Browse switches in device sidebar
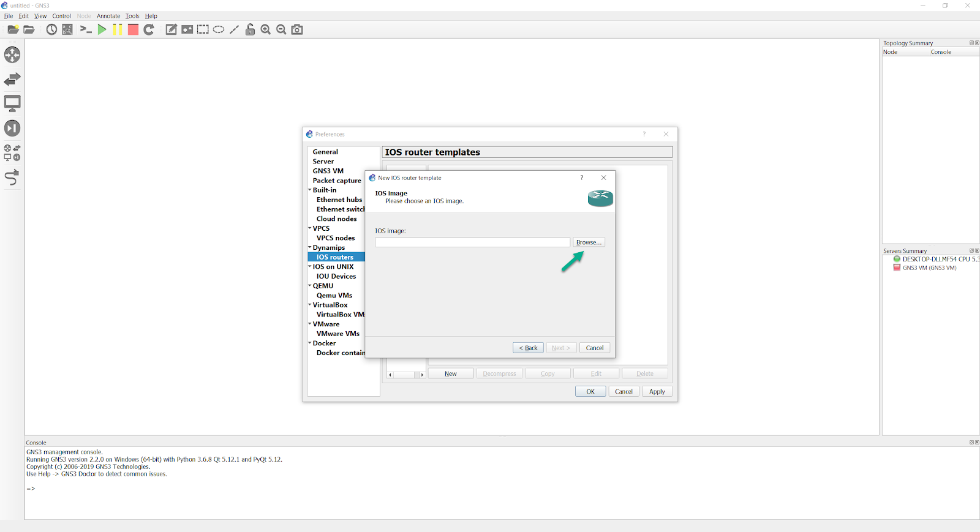This screenshot has width=980, height=532. click(12, 79)
